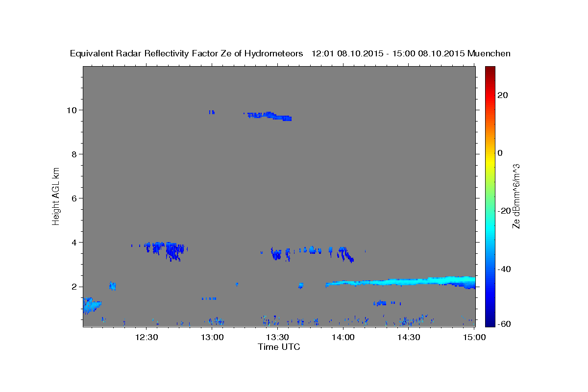This screenshot has width=588, height=392.
Task: Click the dark blue bottom of the colorbar
Action: point(490,318)
